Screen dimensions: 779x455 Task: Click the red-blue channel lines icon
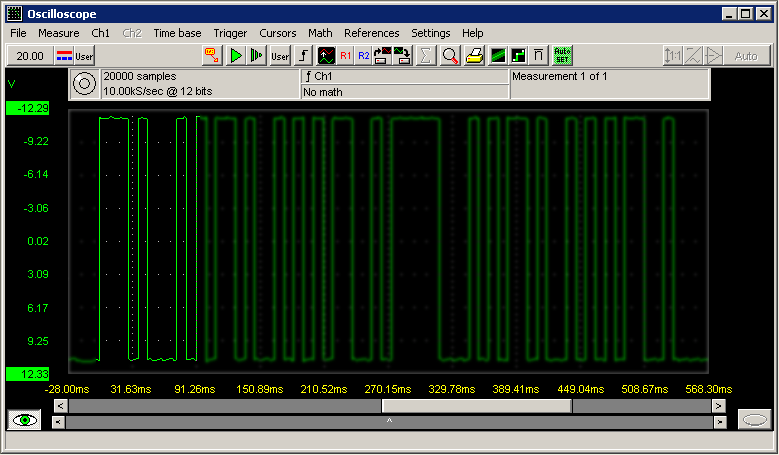[64, 56]
